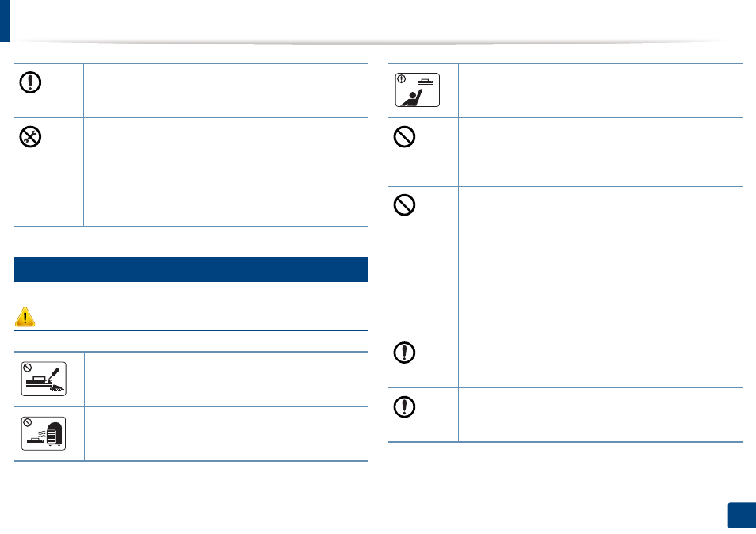The image size is (756, 534).
Task: Select the prohibition circle directly below child pictogram
Action: click(x=404, y=137)
